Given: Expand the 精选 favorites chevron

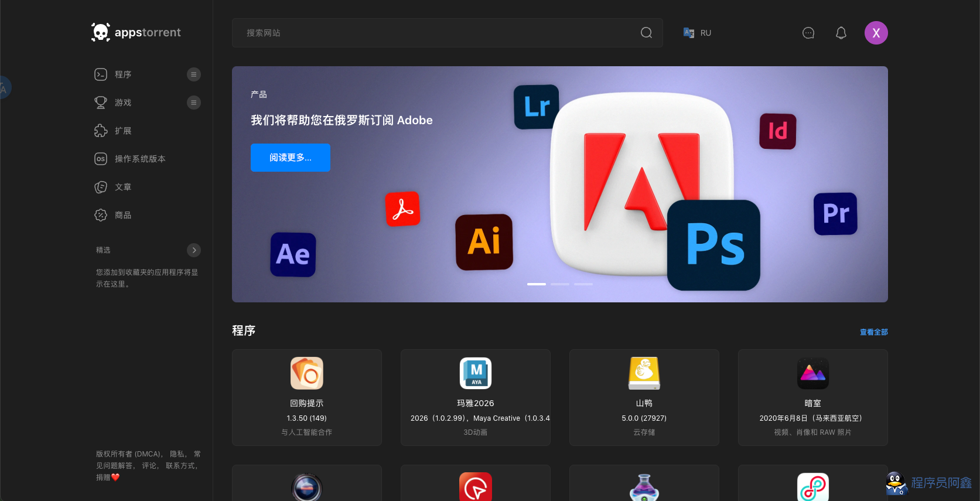Looking at the screenshot, I should tap(194, 250).
